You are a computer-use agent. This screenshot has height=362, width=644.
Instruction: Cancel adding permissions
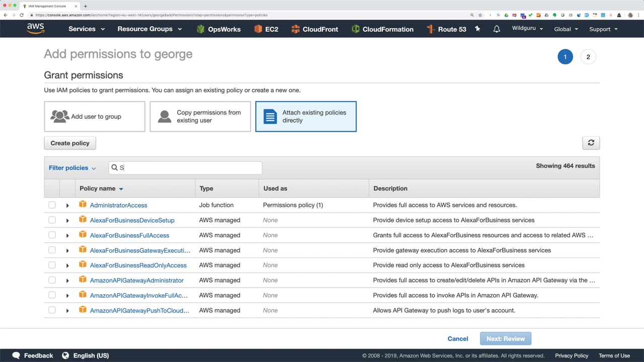[457, 339]
